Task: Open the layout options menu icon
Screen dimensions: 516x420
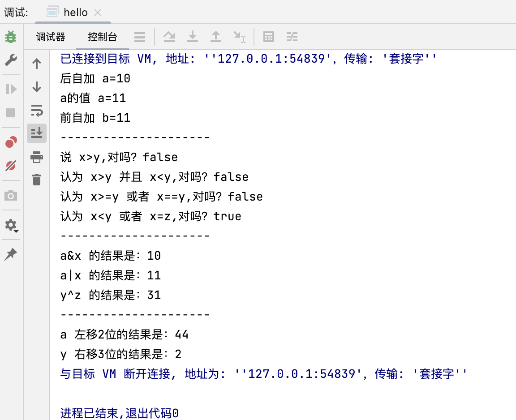Action: pyautogui.click(x=140, y=37)
